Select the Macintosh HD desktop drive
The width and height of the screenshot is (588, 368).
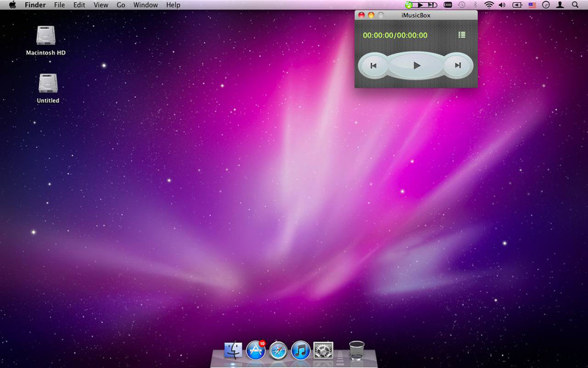pyautogui.click(x=46, y=37)
